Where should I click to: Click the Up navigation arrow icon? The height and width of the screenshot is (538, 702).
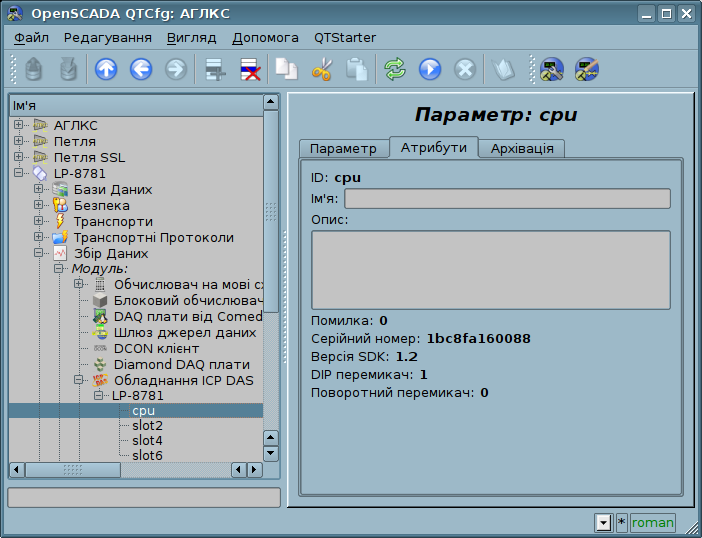(x=106, y=69)
